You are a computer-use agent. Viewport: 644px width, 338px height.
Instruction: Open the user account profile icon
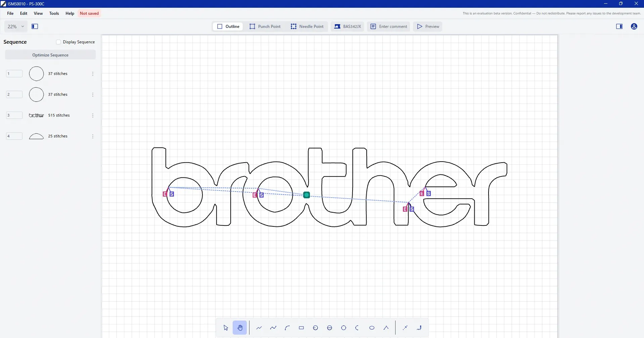click(634, 27)
